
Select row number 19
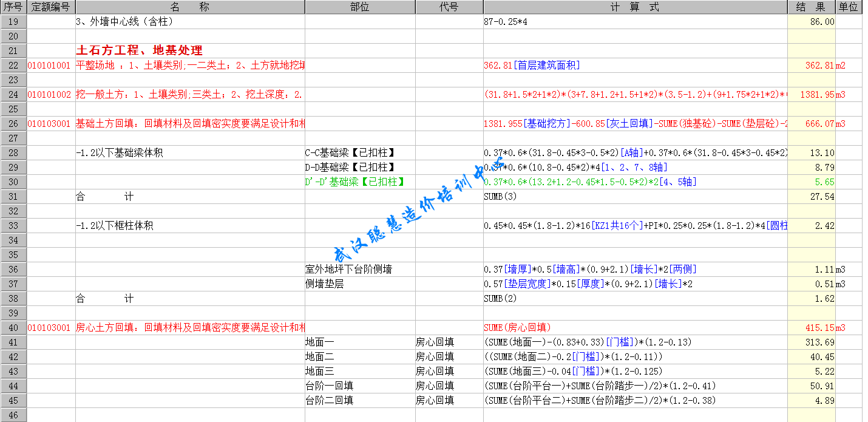(x=13, y=22)
